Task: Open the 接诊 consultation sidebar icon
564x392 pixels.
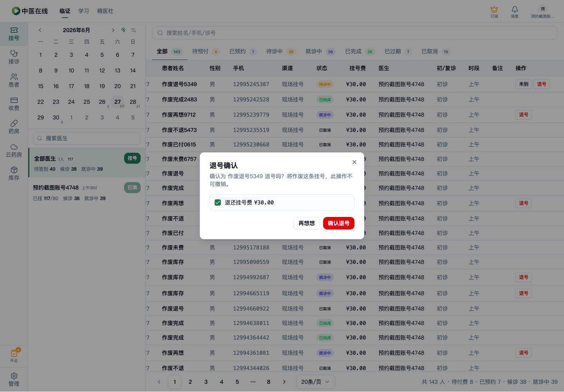Action: click(14, 57)
